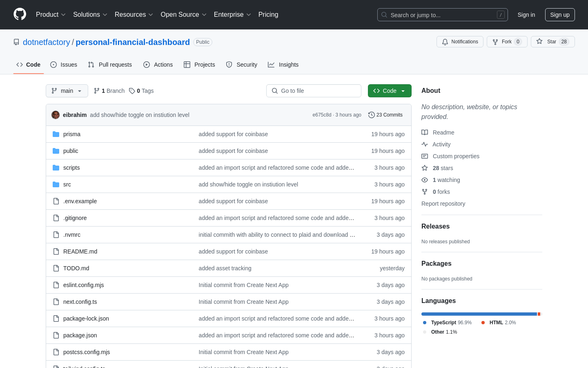Expand the Product menu
The width and height of the screenshot is (588, 368).
point(51,14)
